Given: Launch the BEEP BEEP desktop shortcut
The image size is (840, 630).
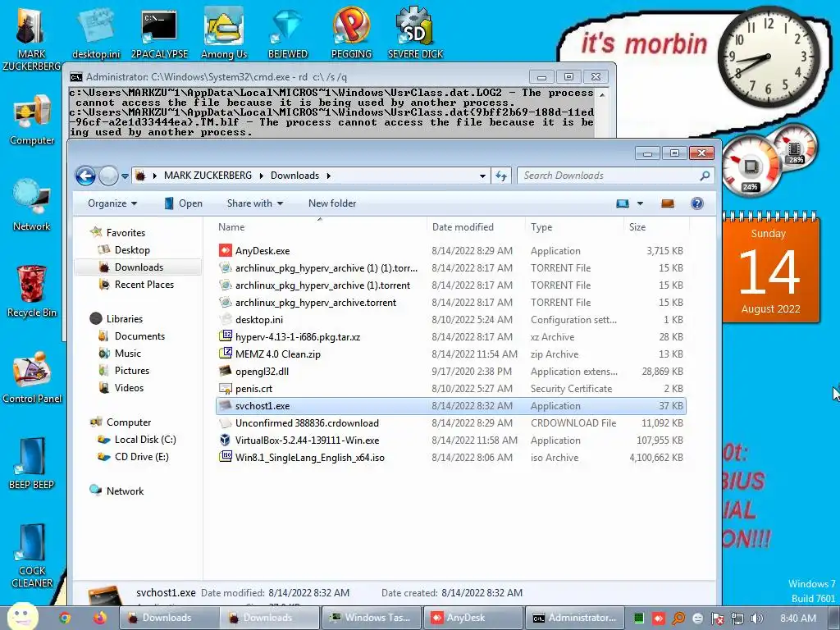Looking at the screenshot, I should pos(32,463).
